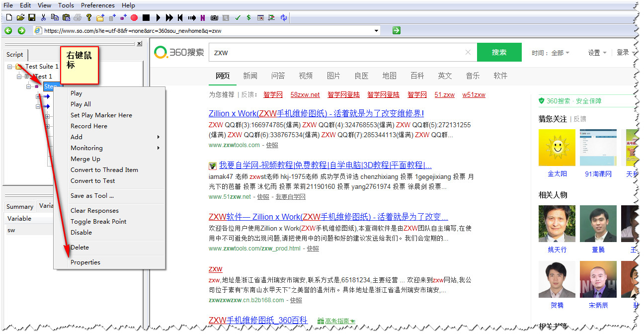
Task: Open the bar chart report toolbar icon
Action: (x=271, y=17)
